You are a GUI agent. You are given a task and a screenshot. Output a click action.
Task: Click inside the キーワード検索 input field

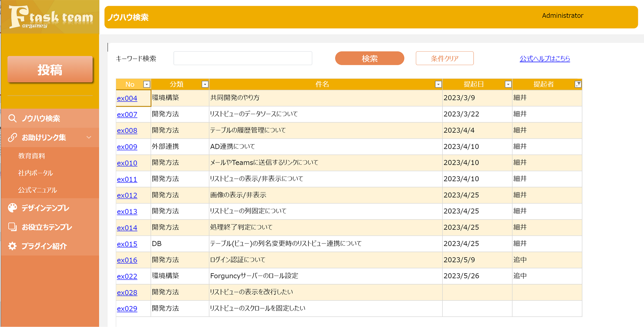coord(242,58)
